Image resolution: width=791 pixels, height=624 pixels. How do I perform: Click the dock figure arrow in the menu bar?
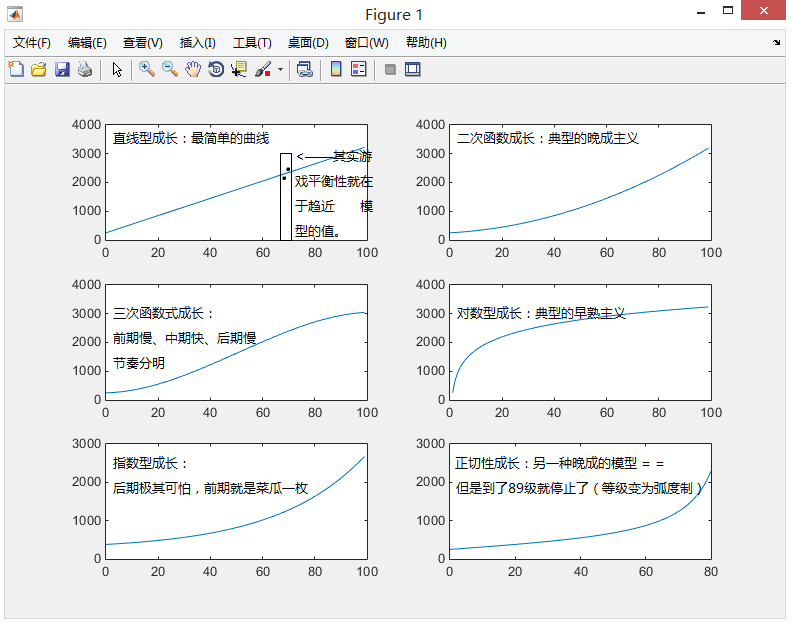(776, 43)
